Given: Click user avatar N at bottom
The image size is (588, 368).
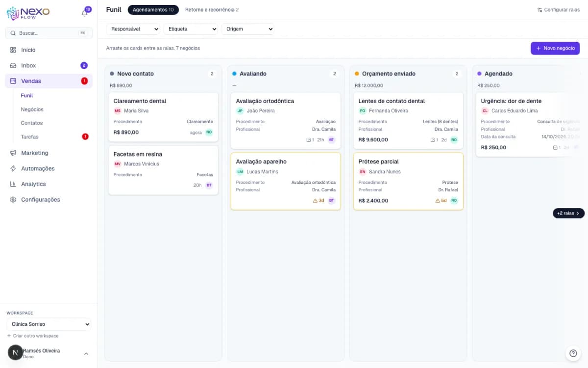Looking at the screenshot, I should click(15, 352).
